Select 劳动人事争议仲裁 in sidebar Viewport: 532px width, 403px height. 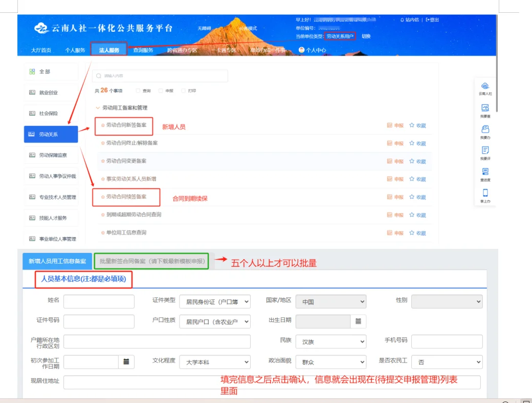click(51, 176)
